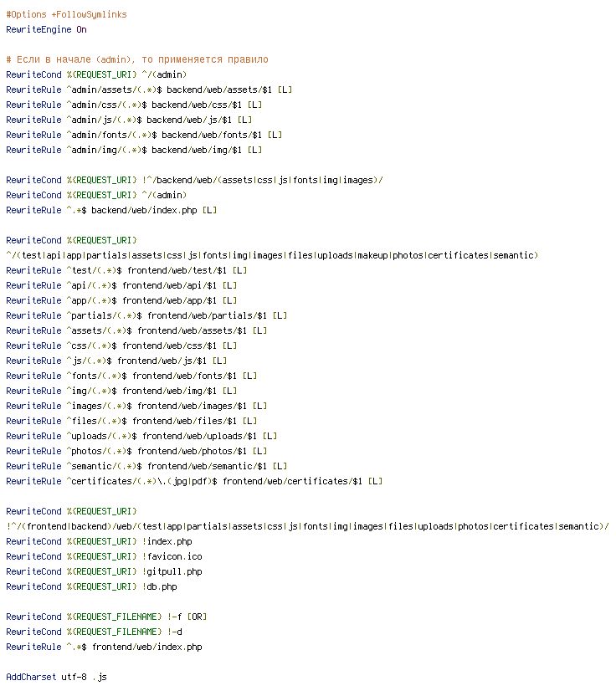Click the partials/ rewrite rule line
This screenshot has height=691, width=616.
[x=146, y=315]
